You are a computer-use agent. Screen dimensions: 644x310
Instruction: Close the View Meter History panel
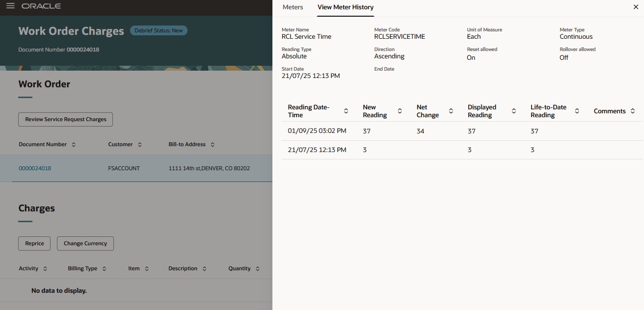click(x=636, y=7)
